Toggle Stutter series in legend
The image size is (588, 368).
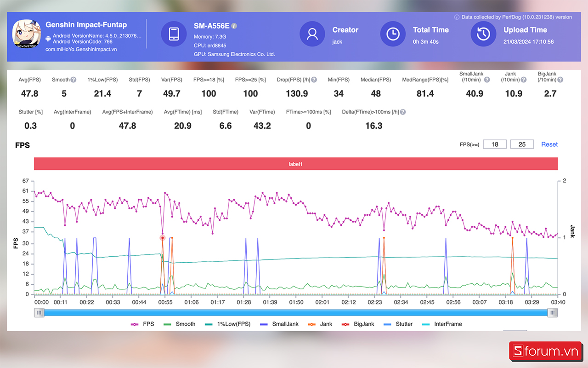[398, 324]
